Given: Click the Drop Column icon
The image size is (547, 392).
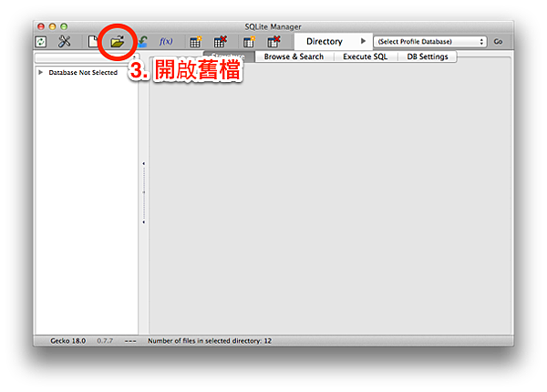Looking at the screenshot, I should 273,42.
